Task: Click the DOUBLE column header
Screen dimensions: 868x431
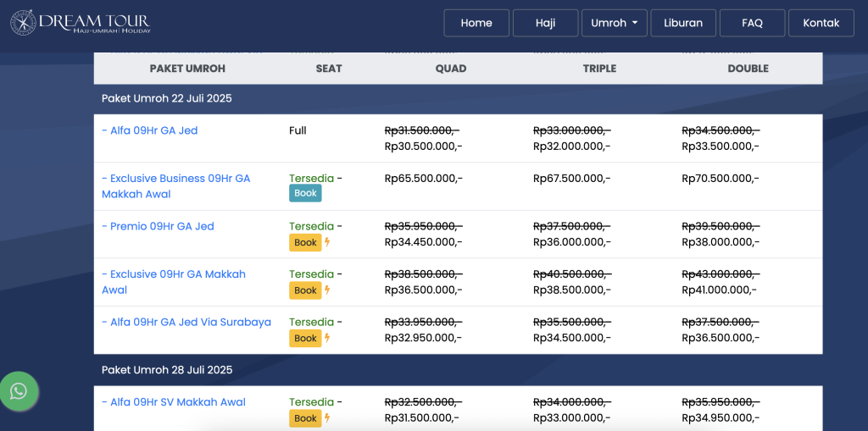Action: tap(748, 69)
